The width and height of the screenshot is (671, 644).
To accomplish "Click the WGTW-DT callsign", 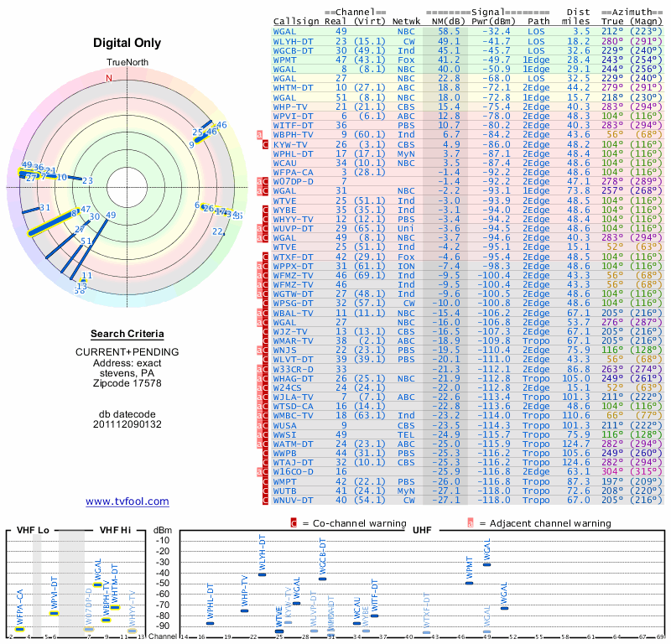I will [293, 294].
